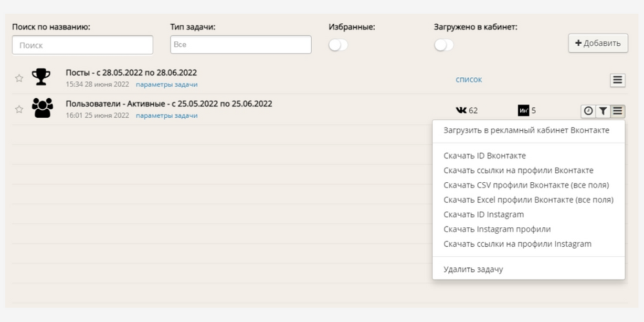Image resolution: width=644 pixels, height=322 pixels.
Task: Click the users group icon for Пользователи task
Action: point(43,108)
